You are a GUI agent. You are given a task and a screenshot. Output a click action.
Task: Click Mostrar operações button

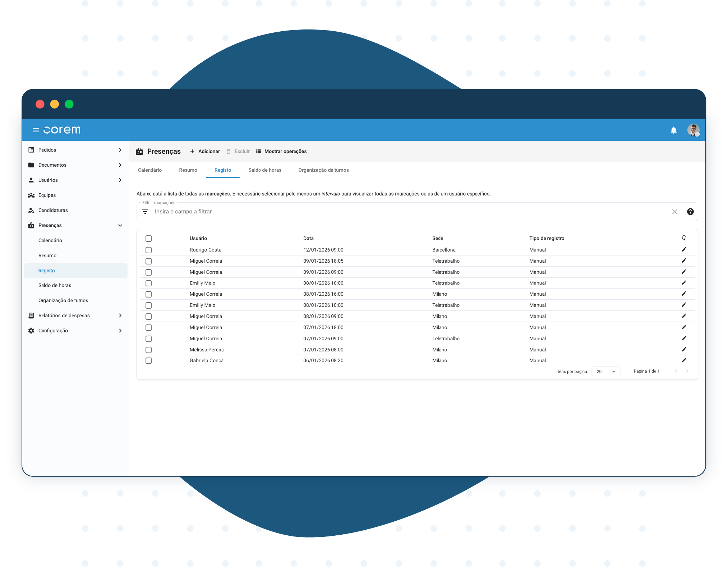[x=281, y=151]
